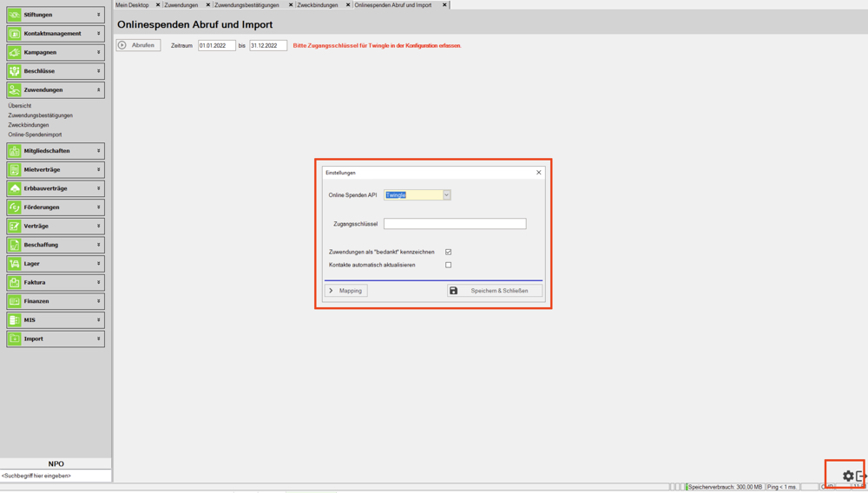Image resolution: width=868 pixels, height=493 pixels.
Task: Click the Lager warehouse icon
Action: click(15, 264)
